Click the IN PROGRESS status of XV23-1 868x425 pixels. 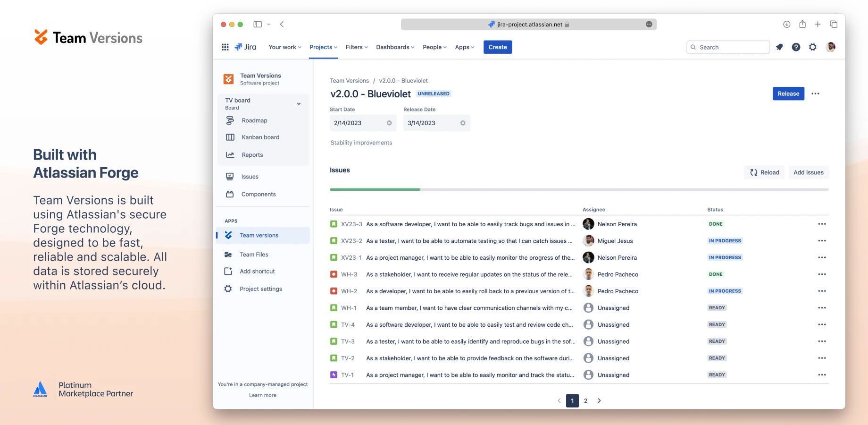point(725,258)
